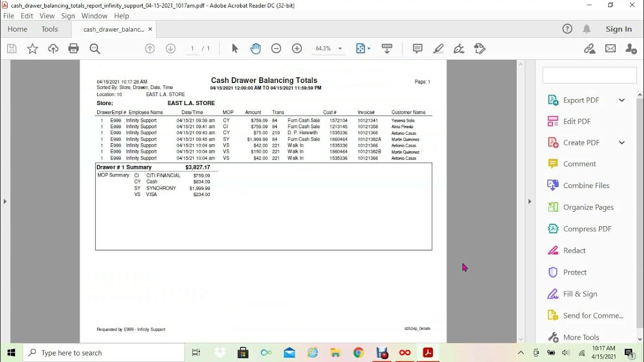This screenshot has width=644, height=362.
Task: Share with others person icon
Action: click(631, 49)
